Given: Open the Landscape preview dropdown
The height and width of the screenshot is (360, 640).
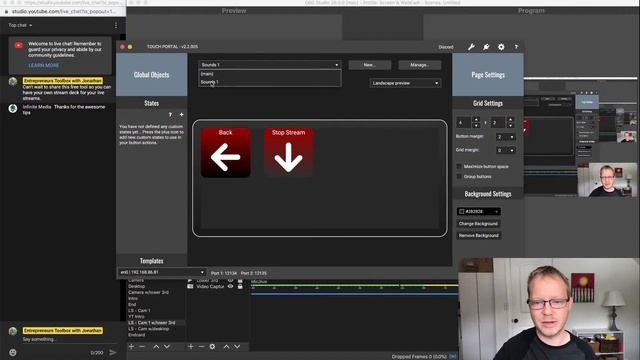Looking at the screenshot, I should click(x=405, y=83).
